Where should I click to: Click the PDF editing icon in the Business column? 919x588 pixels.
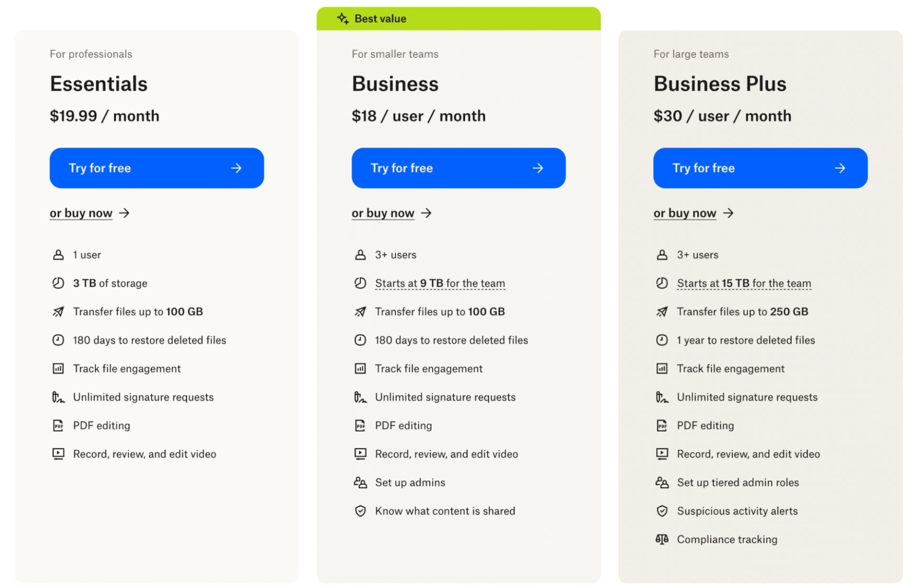tap(360, 425)
